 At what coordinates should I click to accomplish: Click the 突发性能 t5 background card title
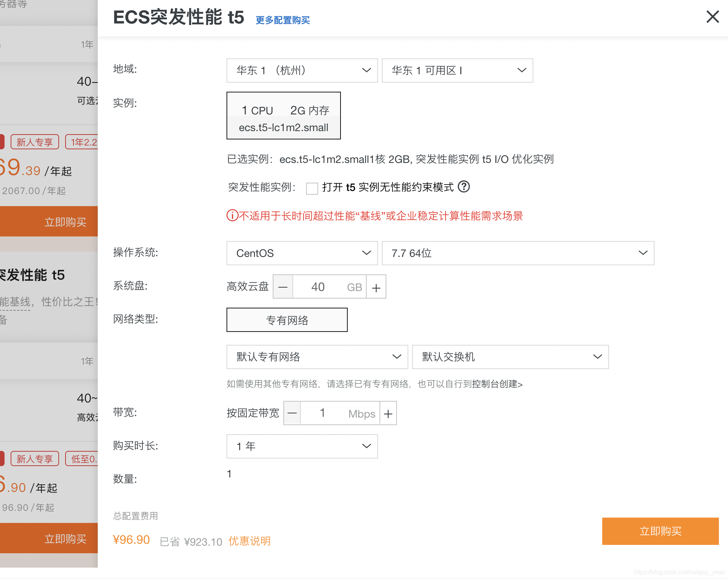coord(32,275)
